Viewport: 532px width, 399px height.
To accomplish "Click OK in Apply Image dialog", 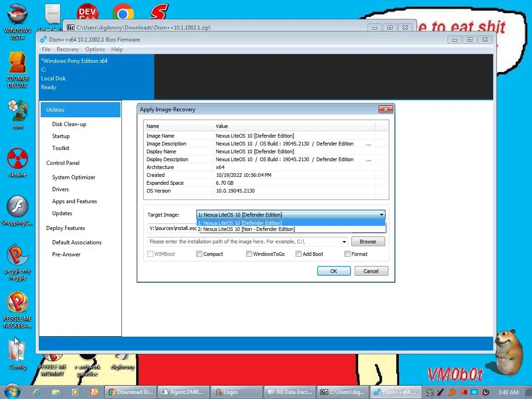I will 334,271.
